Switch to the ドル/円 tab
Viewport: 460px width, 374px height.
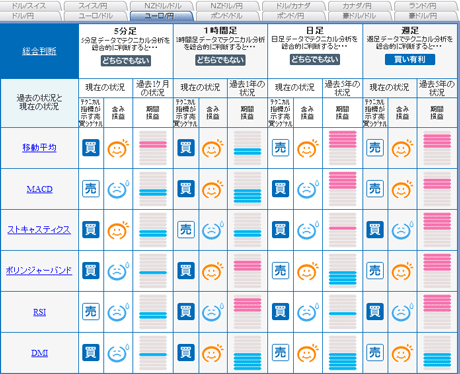[31, 16]
